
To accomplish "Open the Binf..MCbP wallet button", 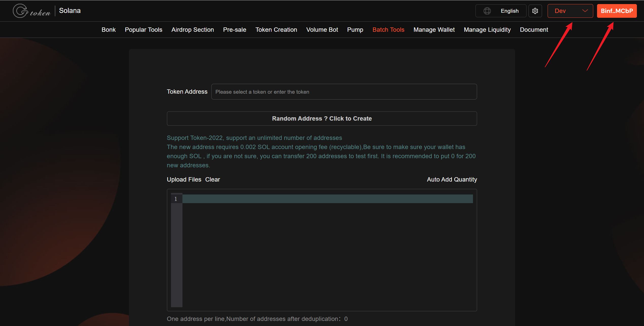I will click(617, 11).
